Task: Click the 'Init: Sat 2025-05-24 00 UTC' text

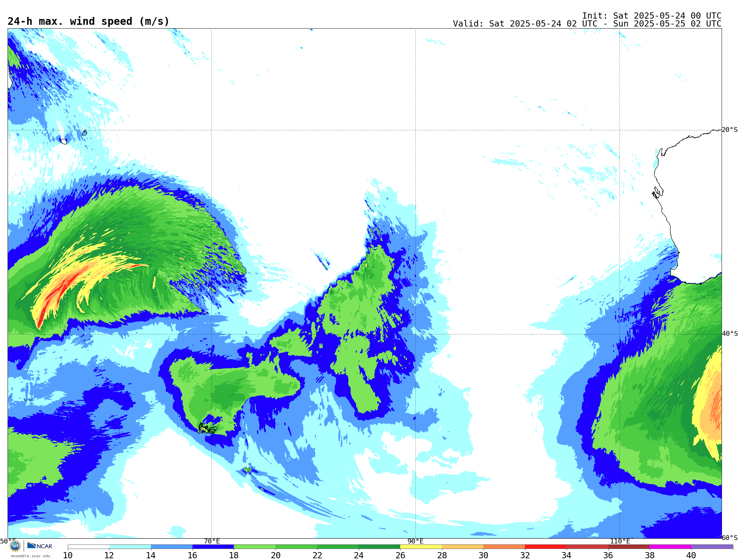Action: tap(652, 16)
